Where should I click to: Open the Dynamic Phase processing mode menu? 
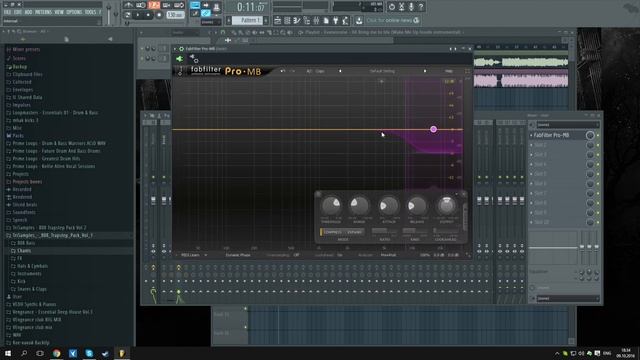tap(238, 255)
